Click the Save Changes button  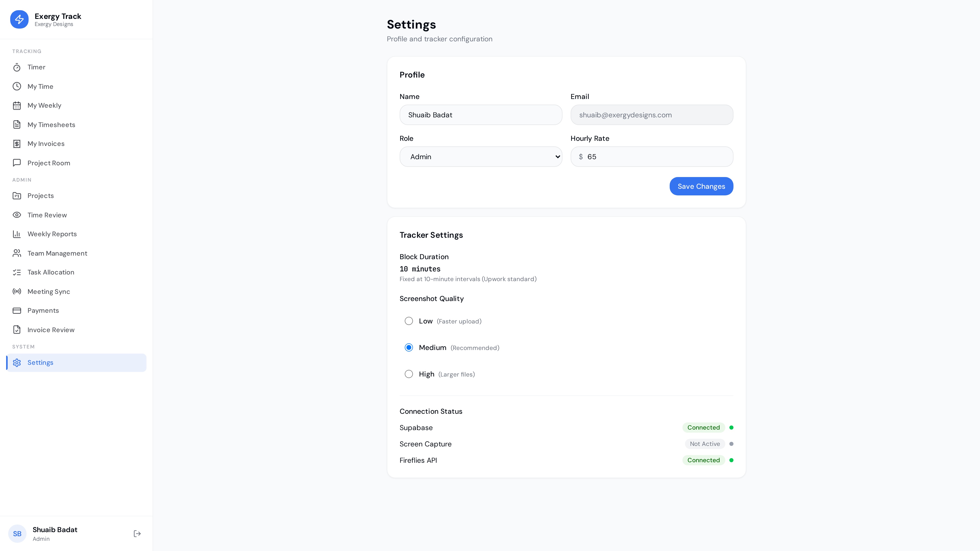701,186
